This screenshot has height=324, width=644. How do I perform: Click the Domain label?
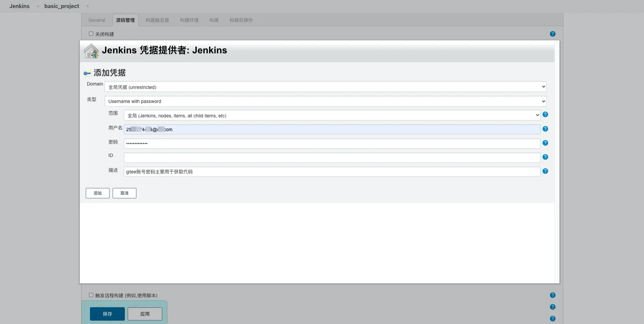click(95, 84)
